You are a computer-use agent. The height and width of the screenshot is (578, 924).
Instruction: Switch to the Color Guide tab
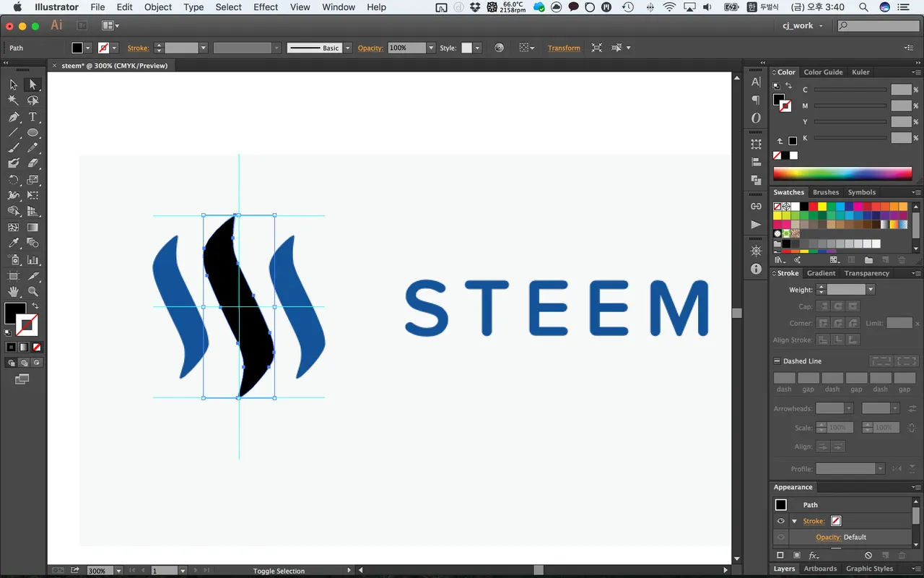823,72
